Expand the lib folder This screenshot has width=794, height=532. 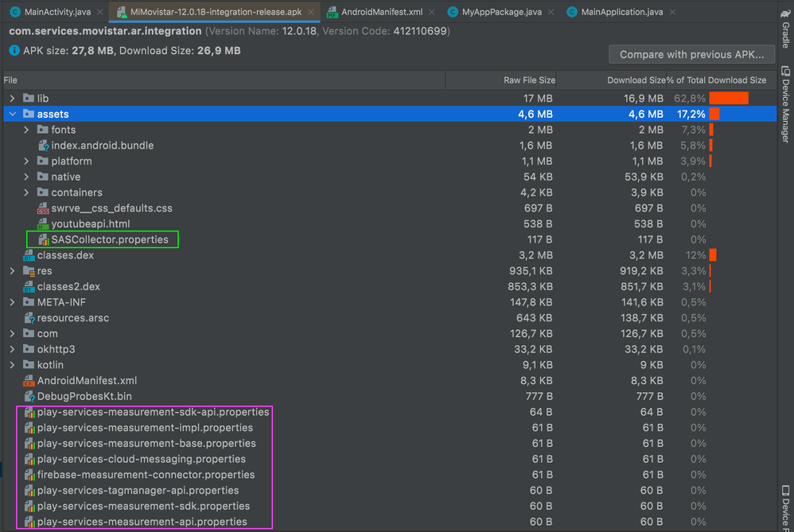[12, 99]
